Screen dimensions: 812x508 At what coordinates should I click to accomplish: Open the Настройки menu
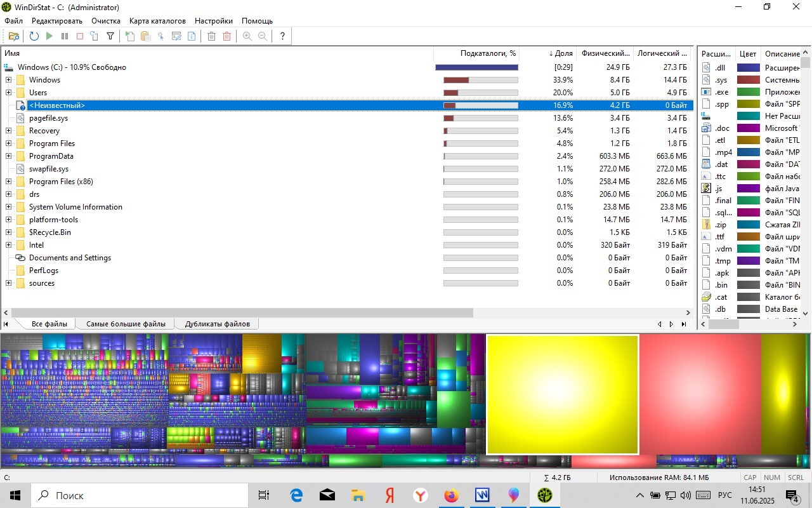point(214,21)
